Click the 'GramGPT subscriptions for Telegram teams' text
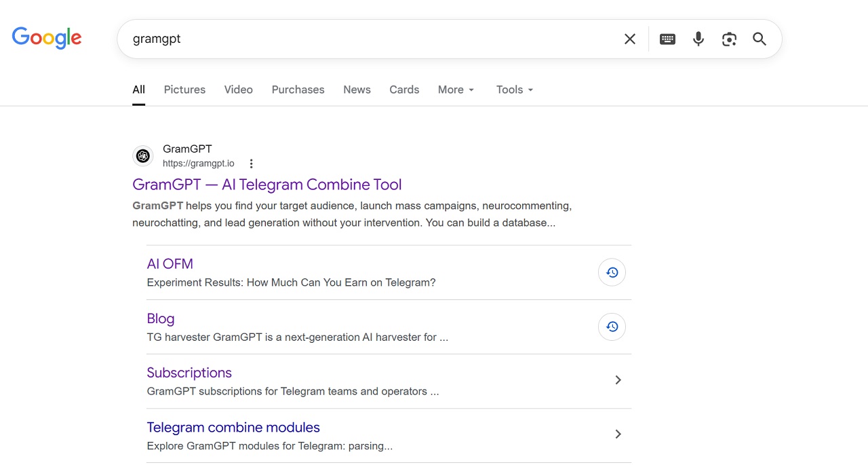Image resolution: width=868 pixels, height=465 pixels. (x=293, y=391)
